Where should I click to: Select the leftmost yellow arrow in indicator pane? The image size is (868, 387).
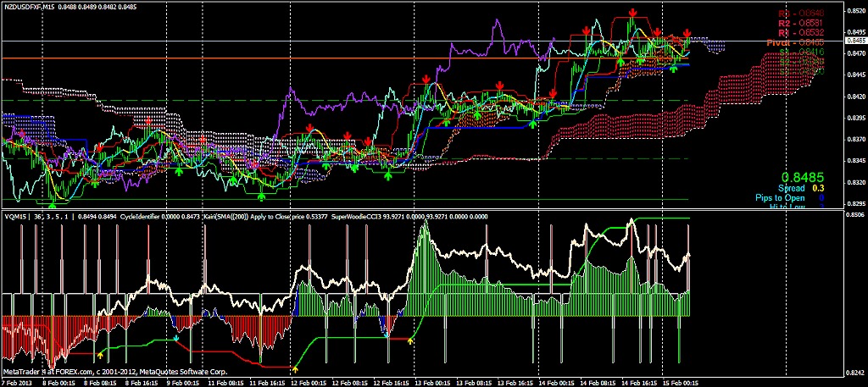[x=101, y=351]
